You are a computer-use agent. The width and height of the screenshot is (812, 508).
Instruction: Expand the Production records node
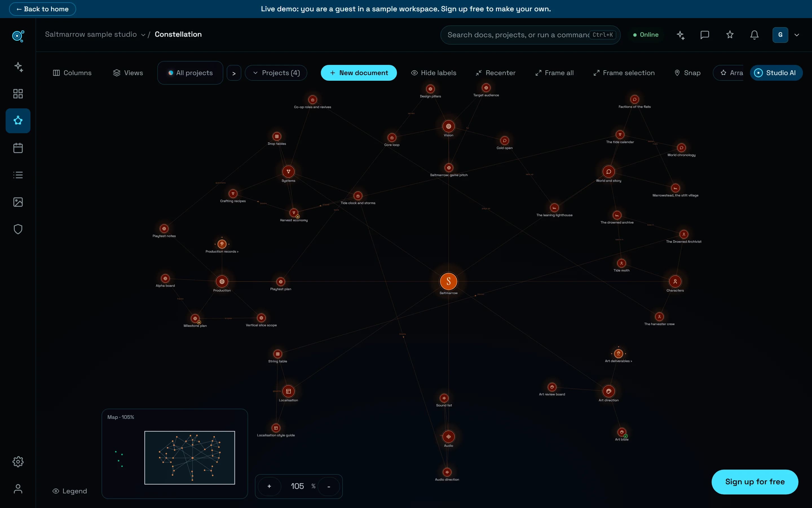coord(222,244)
